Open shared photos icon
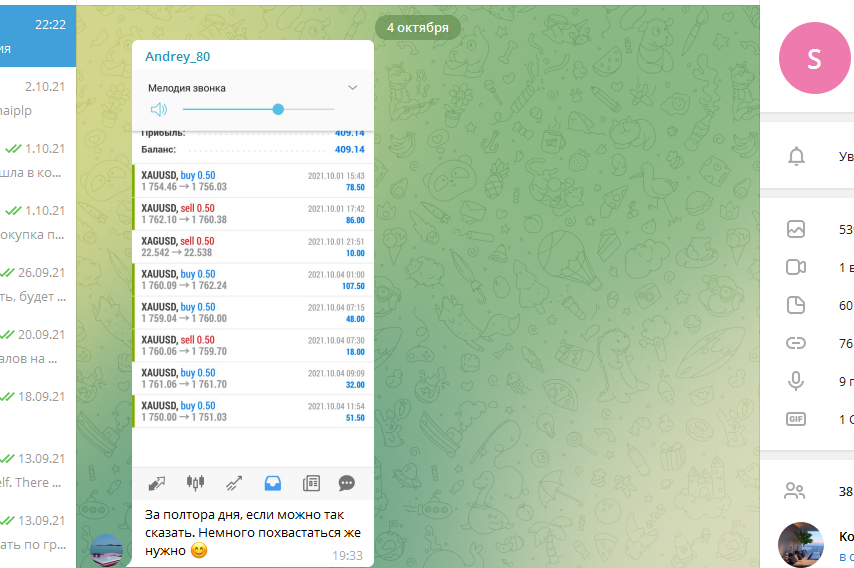 tap(796, 229)
